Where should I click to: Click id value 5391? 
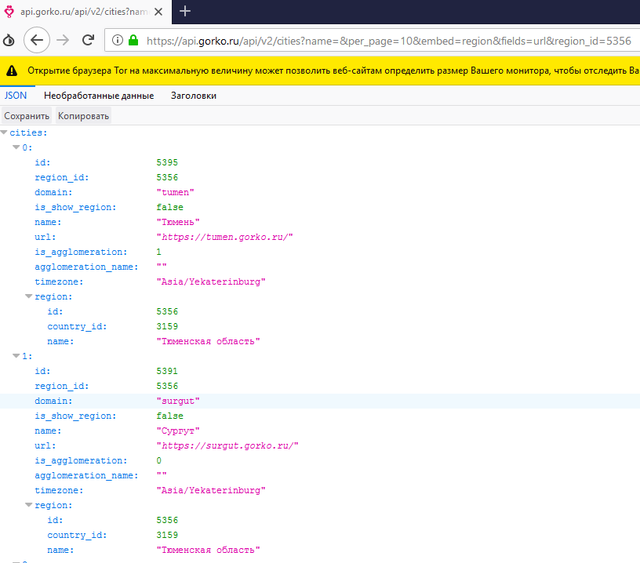[167, 371]
